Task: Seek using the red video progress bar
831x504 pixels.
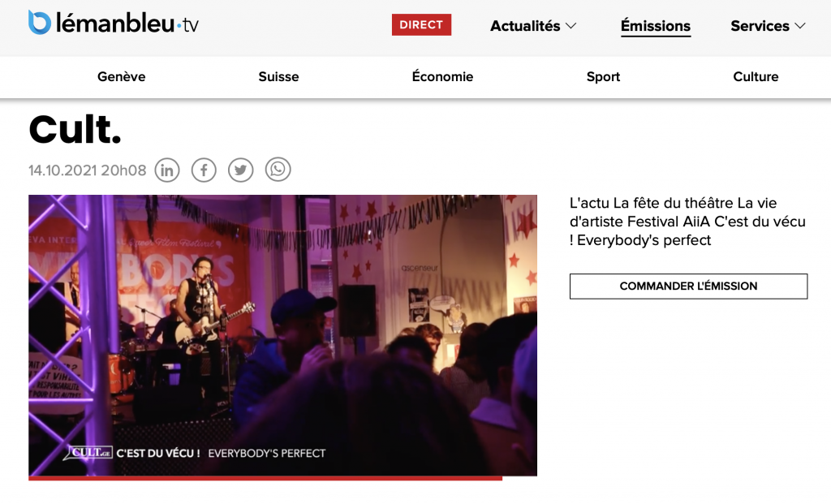Action: point(265,478)
